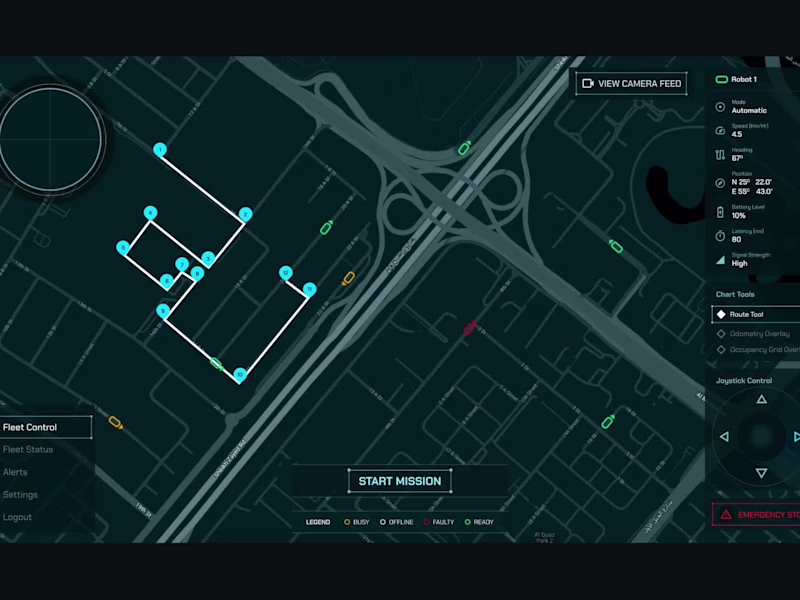This screenshot has height=600, width=800.
Task: Click the Latency stopwatch icon
Action: tap(720, 236)
